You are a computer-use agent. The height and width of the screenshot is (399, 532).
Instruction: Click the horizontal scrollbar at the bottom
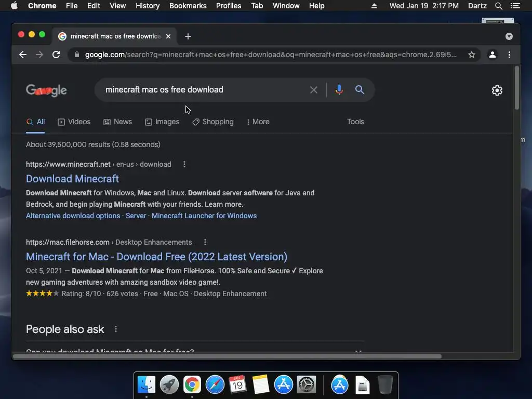(x=228, y=356)
